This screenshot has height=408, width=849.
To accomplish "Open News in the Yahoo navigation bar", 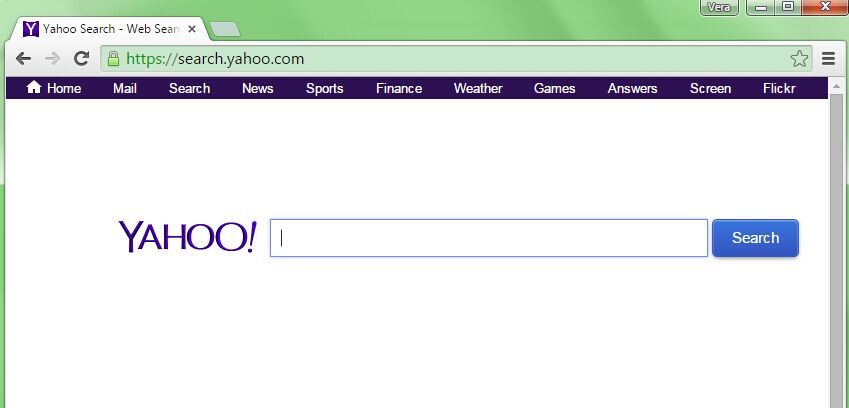I will (x=258, y=88).
